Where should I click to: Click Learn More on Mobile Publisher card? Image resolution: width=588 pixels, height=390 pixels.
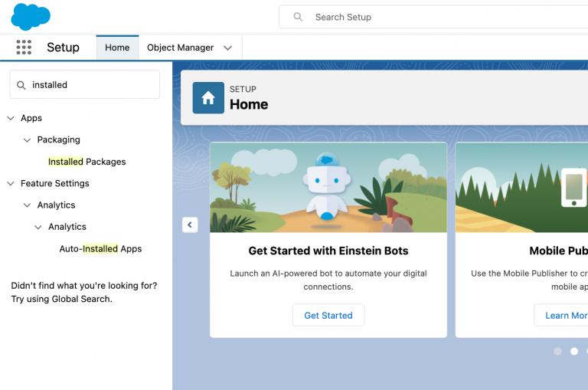561,316
